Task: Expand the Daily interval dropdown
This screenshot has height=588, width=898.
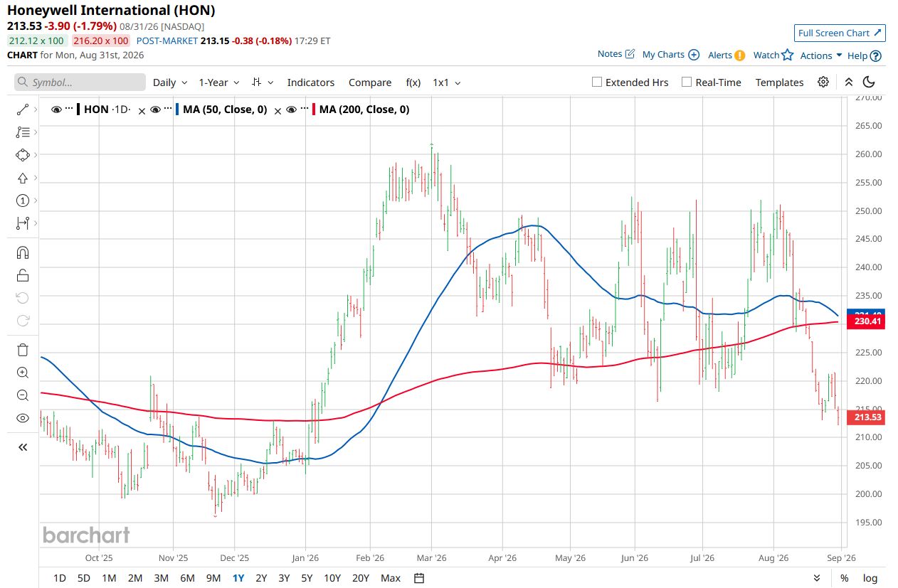Action: [170, 82]
